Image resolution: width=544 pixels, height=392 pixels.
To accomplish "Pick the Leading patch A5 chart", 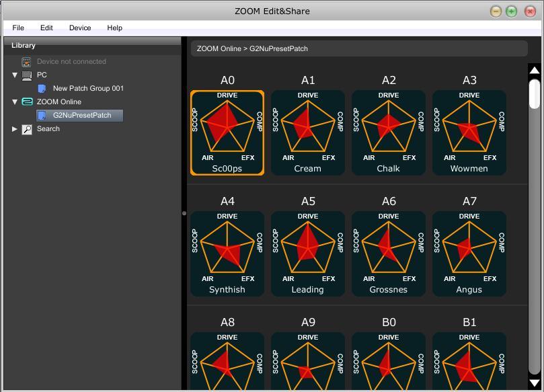I will (308, 247).
